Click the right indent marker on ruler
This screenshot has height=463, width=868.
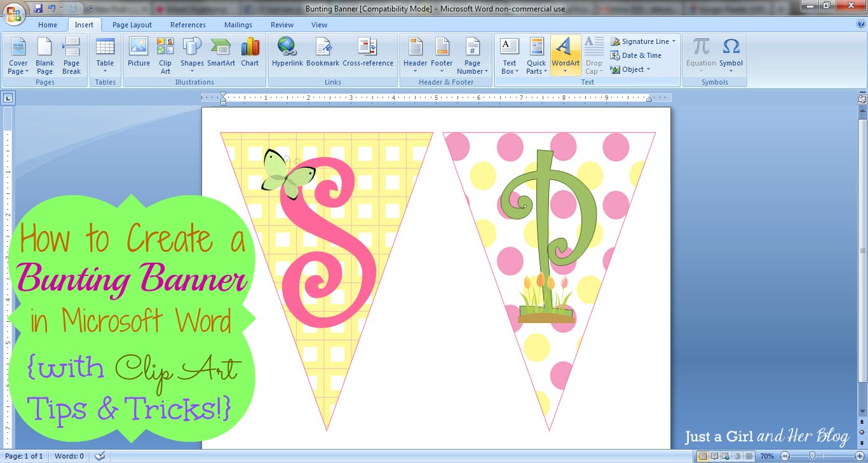tap(649, 99)
